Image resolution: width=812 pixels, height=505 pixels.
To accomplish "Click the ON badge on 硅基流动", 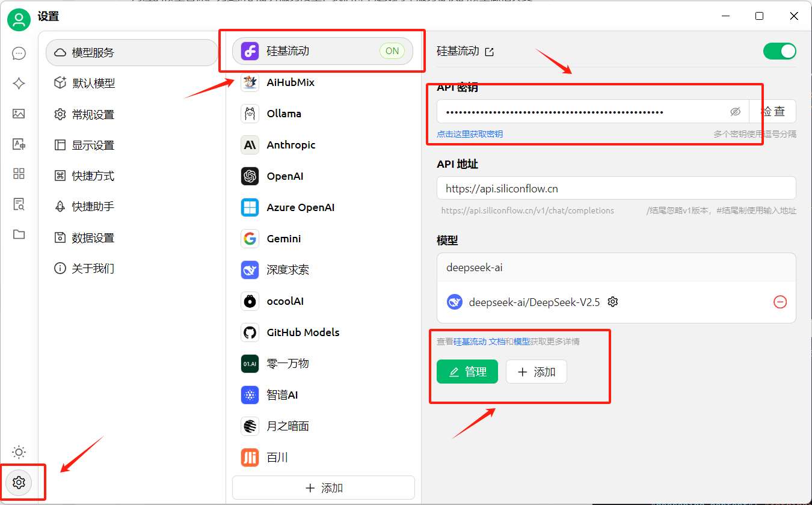I will click(392, 51).
